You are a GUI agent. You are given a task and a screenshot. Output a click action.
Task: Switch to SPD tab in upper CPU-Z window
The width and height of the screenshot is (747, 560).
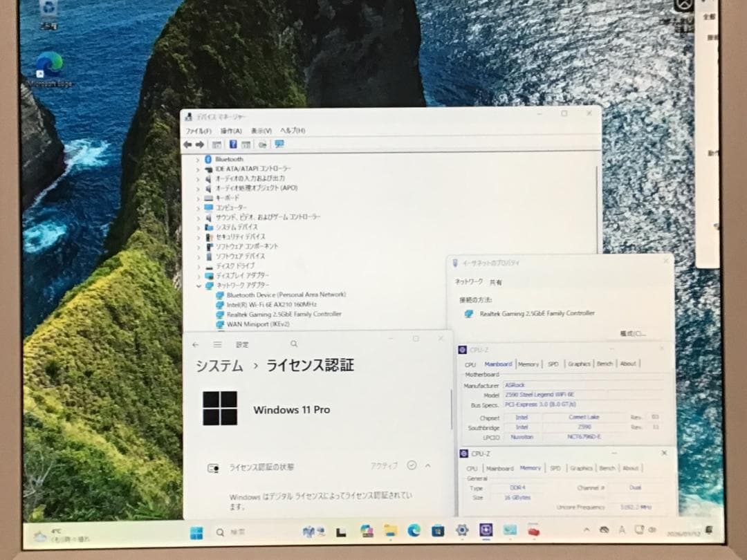pos(553,364)
